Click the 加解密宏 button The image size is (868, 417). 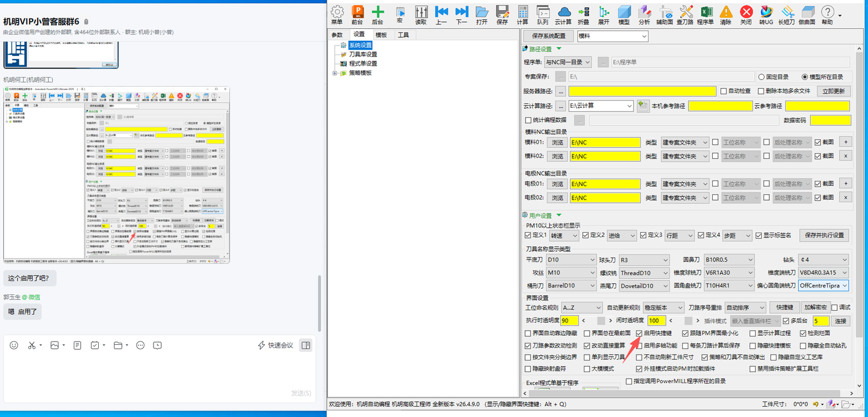(815, 307)
